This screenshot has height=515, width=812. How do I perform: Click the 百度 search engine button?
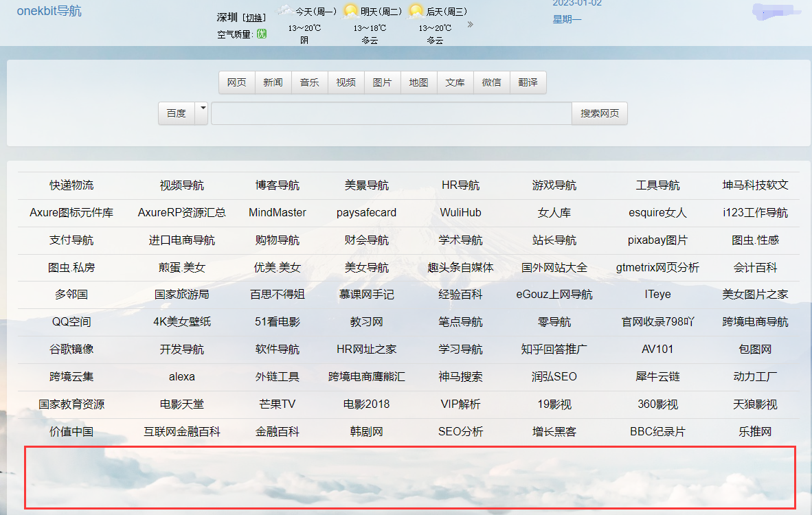(176, 113)
